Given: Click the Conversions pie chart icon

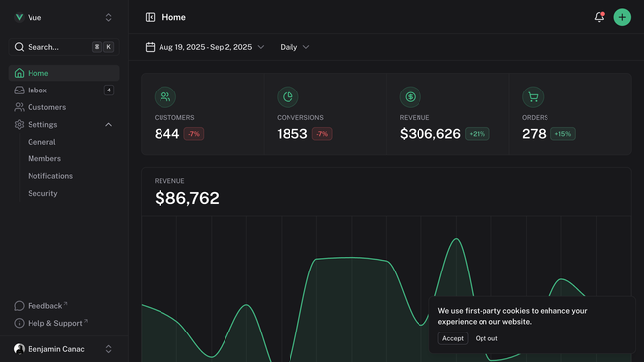Looking at the screenshot, I should pos(288,97).
